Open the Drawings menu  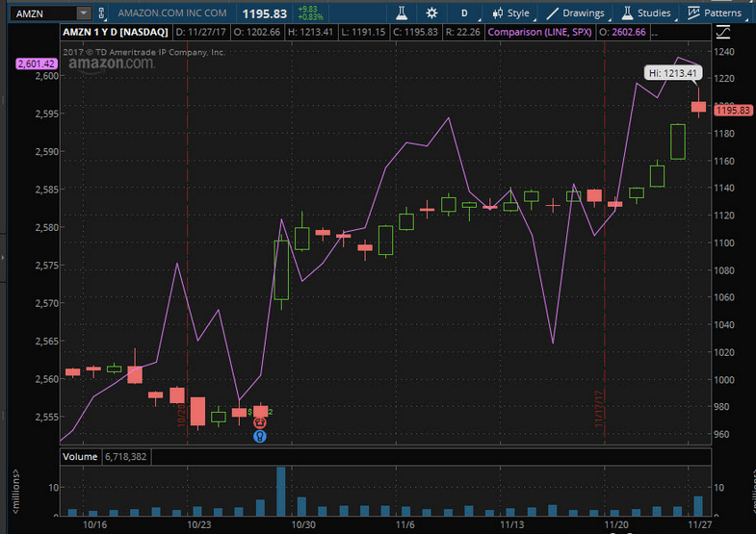[x=576, y=13]
